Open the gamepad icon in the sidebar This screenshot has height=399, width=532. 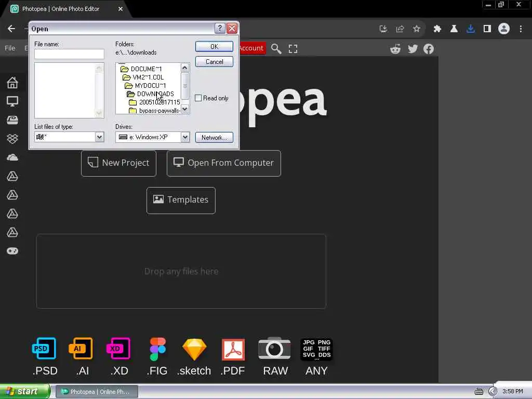pos(12,251)
